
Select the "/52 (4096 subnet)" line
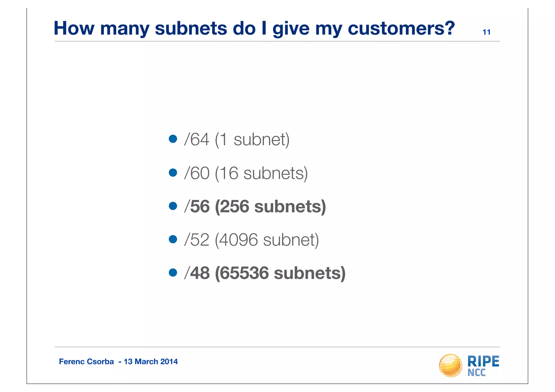(251, 240)
